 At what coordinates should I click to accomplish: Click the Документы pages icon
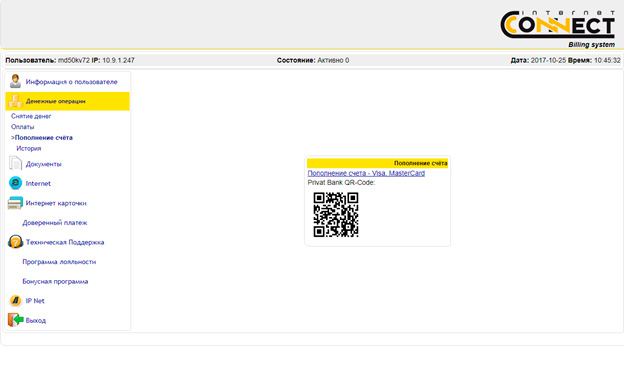16,163
